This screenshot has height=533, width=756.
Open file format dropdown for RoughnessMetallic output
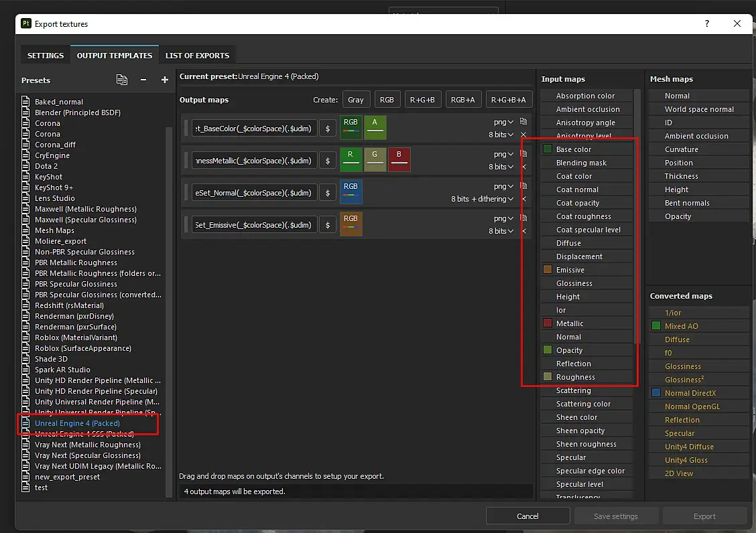click(503, 154)
